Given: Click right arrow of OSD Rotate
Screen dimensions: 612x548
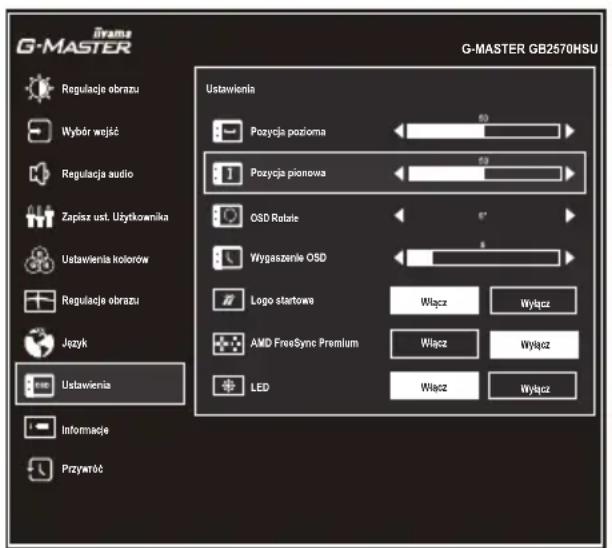Looking at the screenshot, I should tap(570, 215).
